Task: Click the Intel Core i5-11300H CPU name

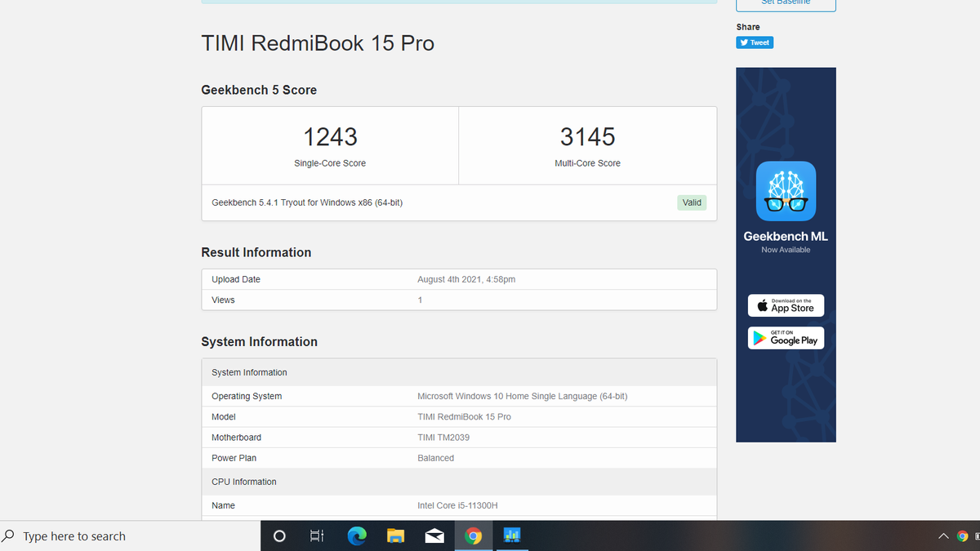Action: click(x=459, y=505)
